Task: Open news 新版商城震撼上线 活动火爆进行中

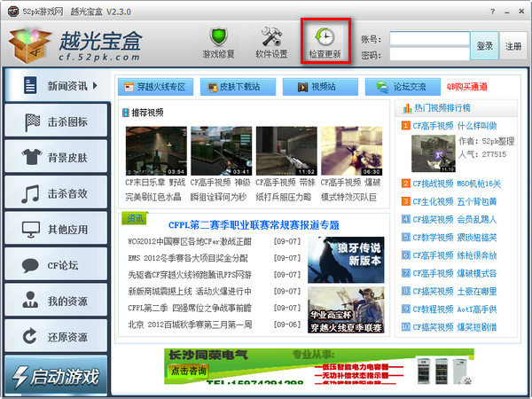Action: (190, 292)
